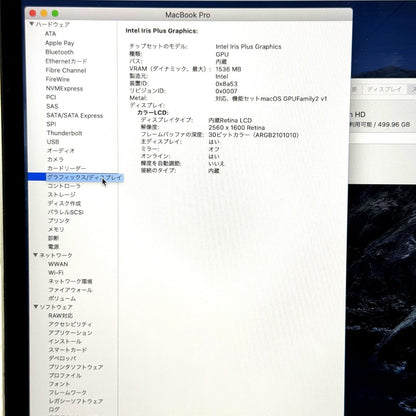The image size is (416, 416).
Task: Select 電源 in the sidebar
Action: (x=53, y=247)
